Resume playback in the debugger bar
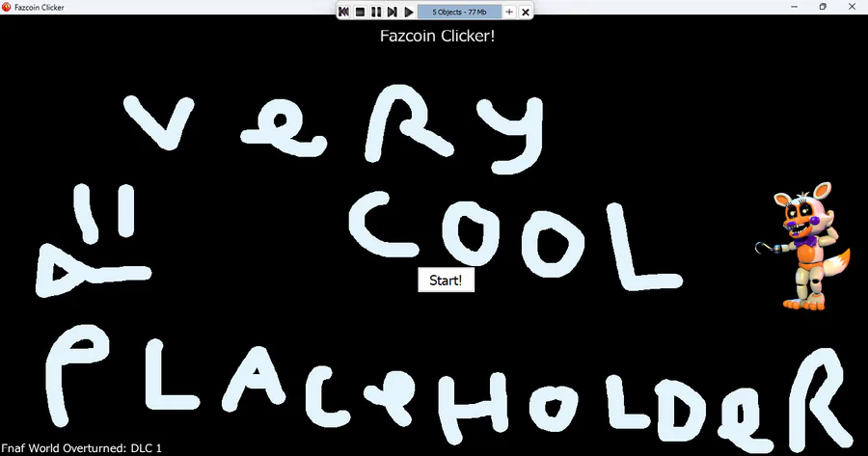This screenshot has height=456, width=868. [x=409, y=12]
